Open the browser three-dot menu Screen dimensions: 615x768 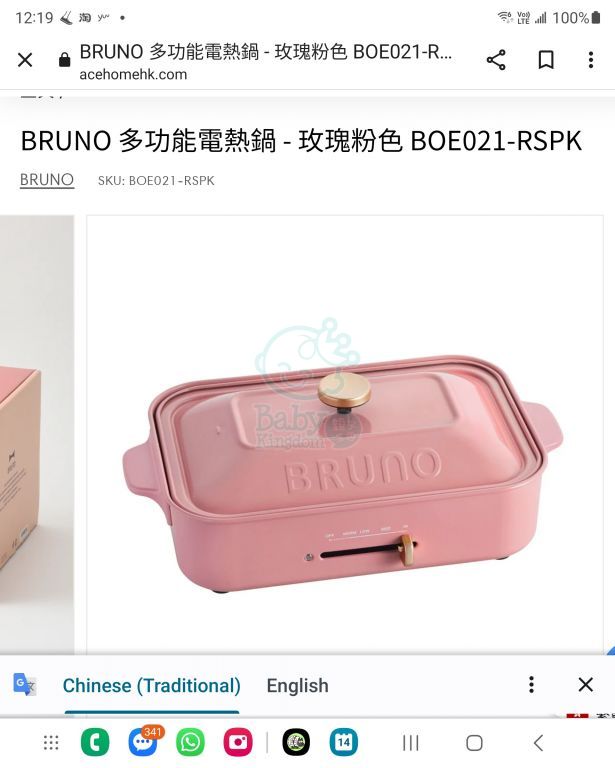(591, 60)
